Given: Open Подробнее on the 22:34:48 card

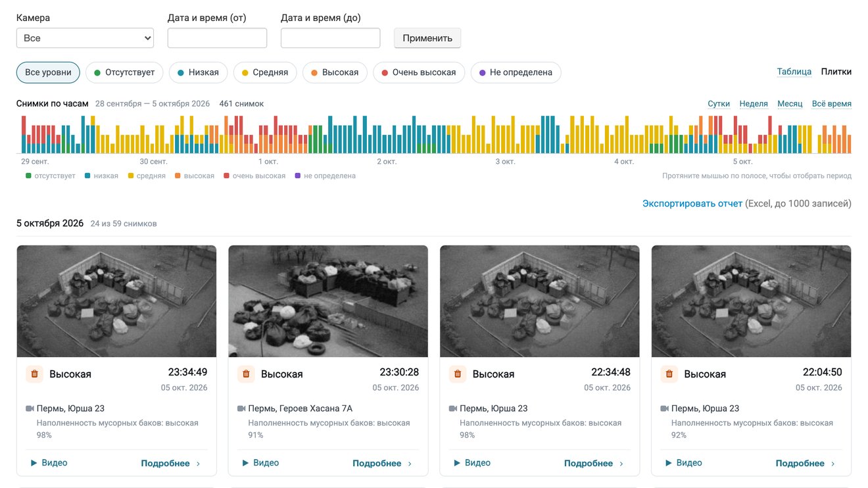Looking at the screenshot, I should (594, 464).
